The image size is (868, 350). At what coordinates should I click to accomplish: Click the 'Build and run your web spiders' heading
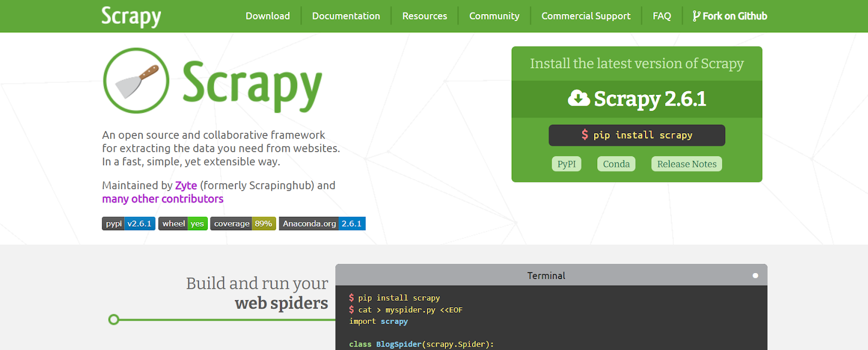point(257,293)
